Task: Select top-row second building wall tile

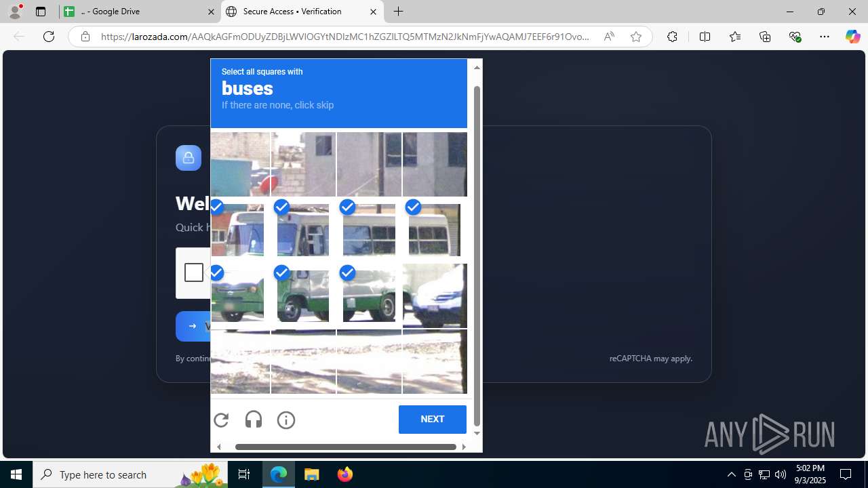Action: pyautogui.click(x=303, y=164)
